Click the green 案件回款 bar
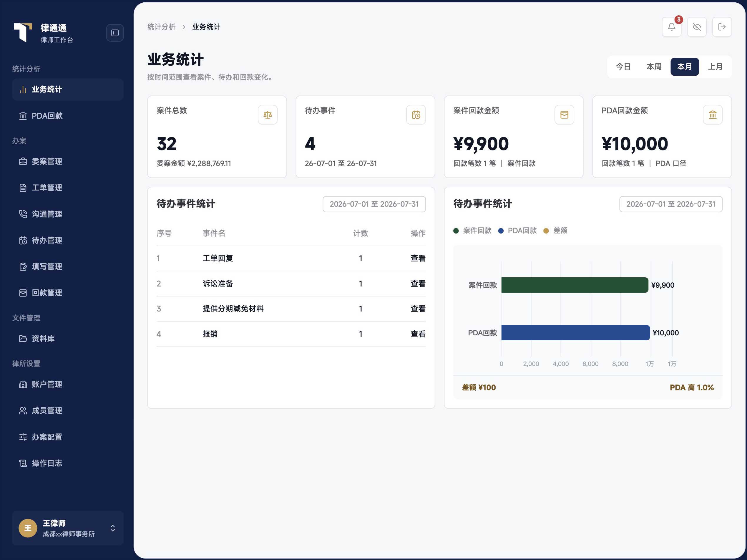The height and width of the screenshot is (560, 747). (x=575, y=285)
